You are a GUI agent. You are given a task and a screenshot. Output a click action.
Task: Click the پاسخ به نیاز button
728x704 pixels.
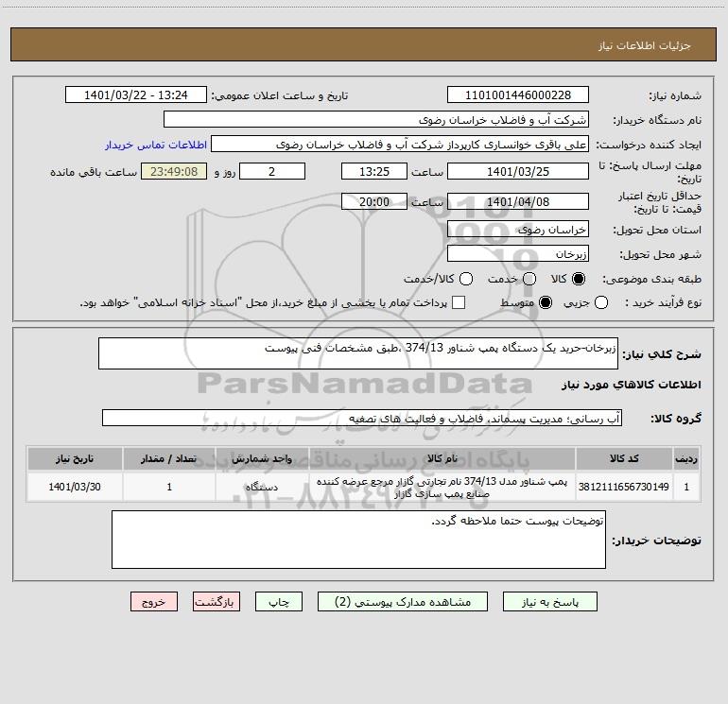[x=549, y=602]
